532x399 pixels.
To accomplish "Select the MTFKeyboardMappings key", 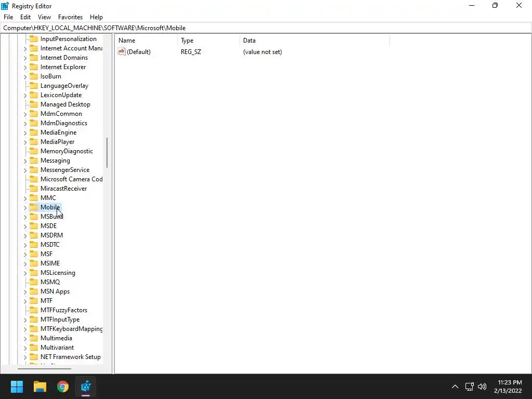I will (x=71, y=328).
